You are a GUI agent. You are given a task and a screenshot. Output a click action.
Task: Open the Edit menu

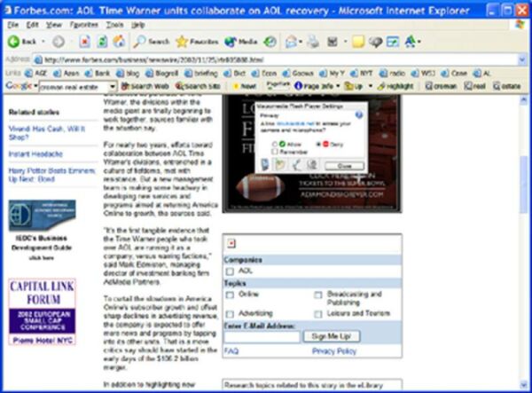point(33,25)
